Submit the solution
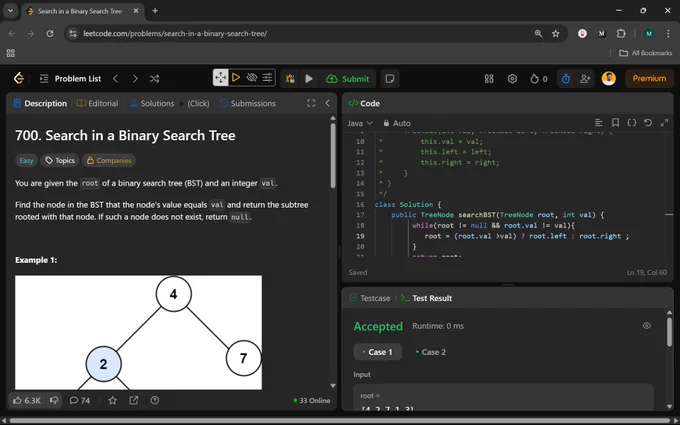The width and height of the screenshot is (680, 425). pyautogui.click(x=347, y=78)
